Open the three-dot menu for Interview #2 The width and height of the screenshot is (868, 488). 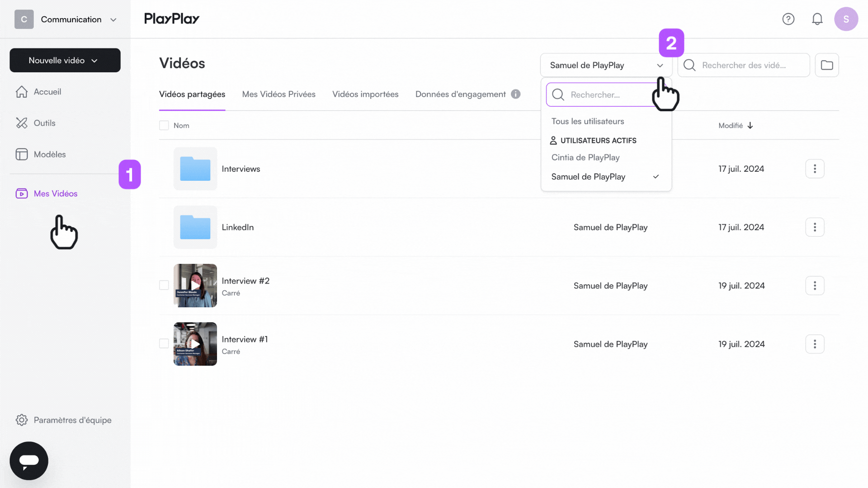click(x=815, y=286)
